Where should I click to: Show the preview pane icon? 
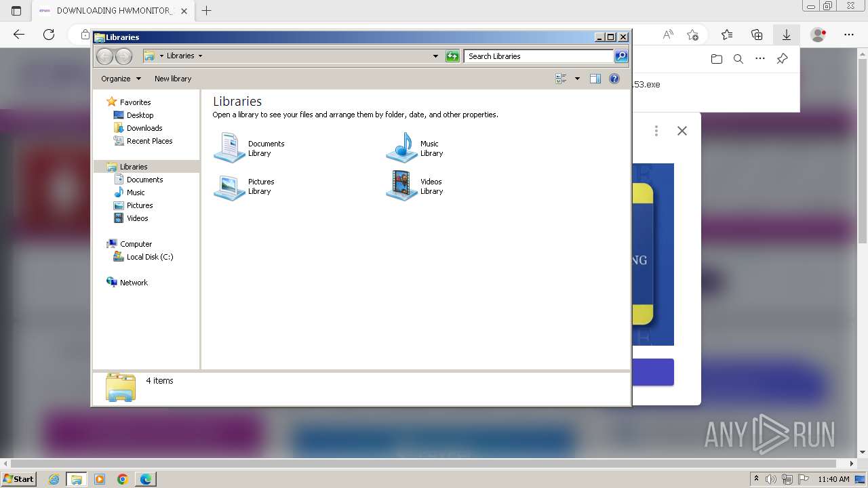pyautogui.click(x=595, y=79)
